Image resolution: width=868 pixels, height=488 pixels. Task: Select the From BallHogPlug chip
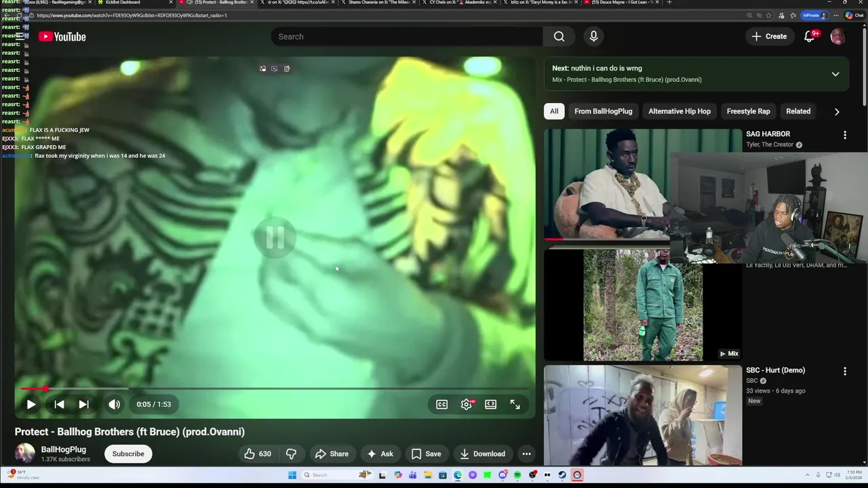(x=603, y=111)
